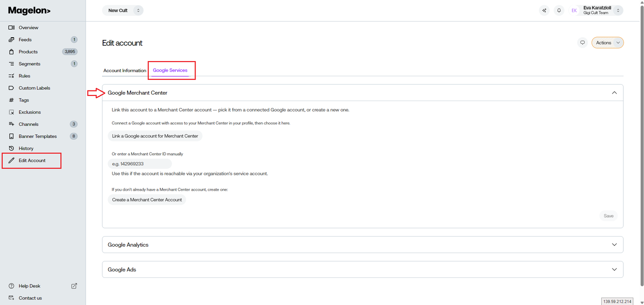Open notifications bell icon
Viewport: 644px width, 305px height.
(559, 10)
